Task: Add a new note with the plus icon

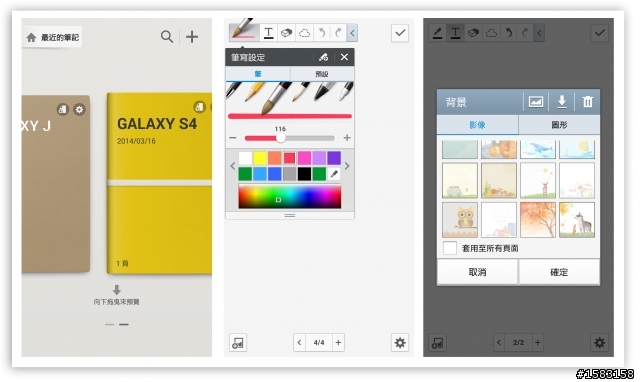Action: tap(192, 37)
